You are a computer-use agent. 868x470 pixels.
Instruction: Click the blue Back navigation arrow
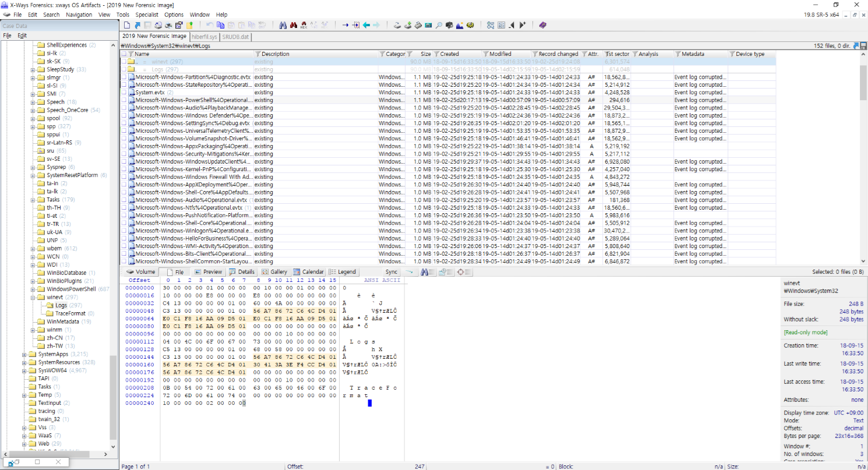pos(366,25)
